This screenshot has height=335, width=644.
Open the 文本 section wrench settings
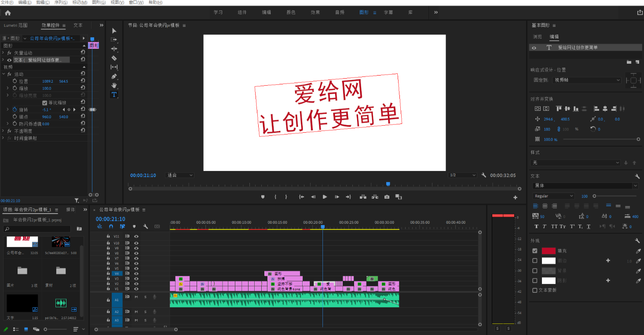[637, 176]
